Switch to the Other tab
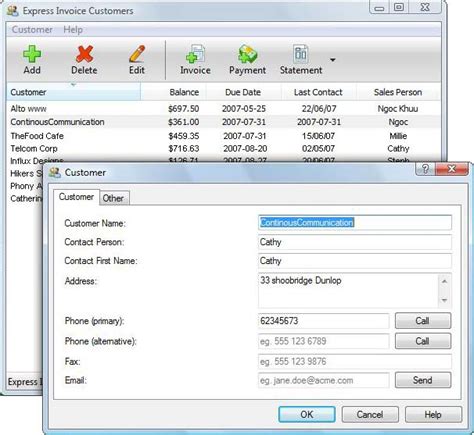The height and width of the screenshot is (435, 474). point(113,198)
